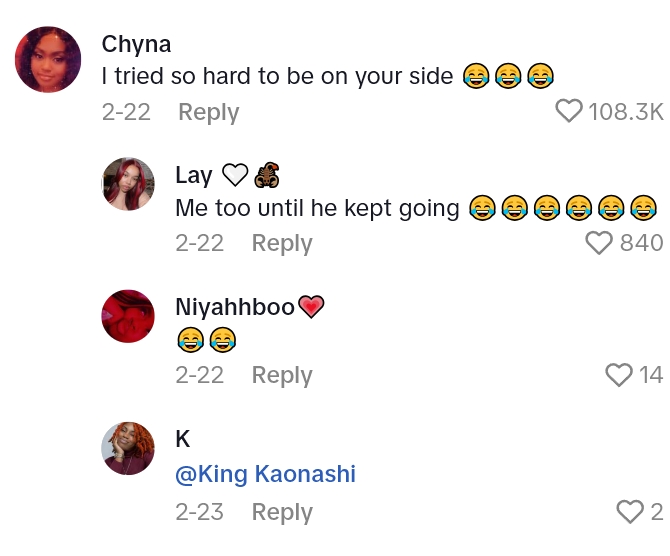The image size is (670, 556).
Task: Like Lay's reply with the heart icon
Action: point(598,243)
